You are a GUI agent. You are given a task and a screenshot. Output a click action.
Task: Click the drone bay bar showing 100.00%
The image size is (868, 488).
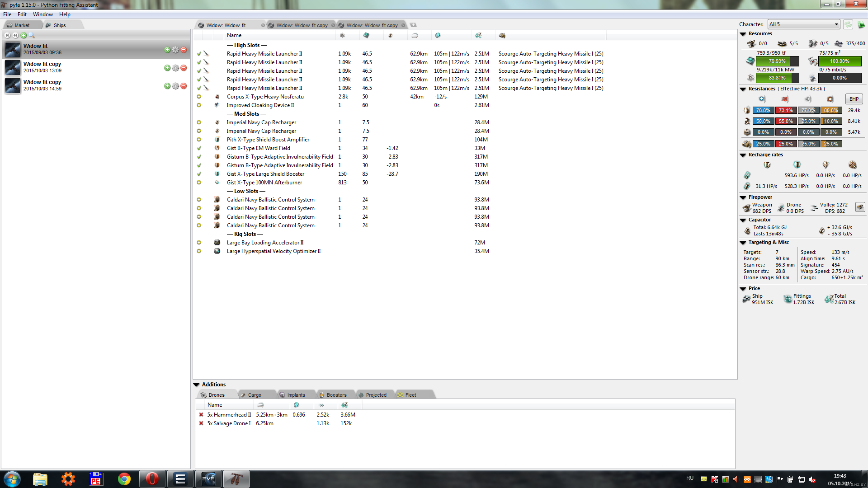pos(840,61)
